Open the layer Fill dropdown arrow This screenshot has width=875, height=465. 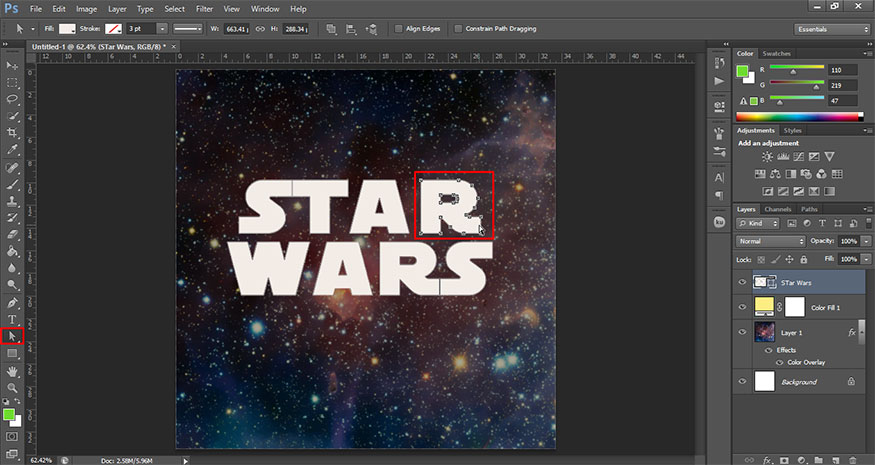[x=866, y=260]
